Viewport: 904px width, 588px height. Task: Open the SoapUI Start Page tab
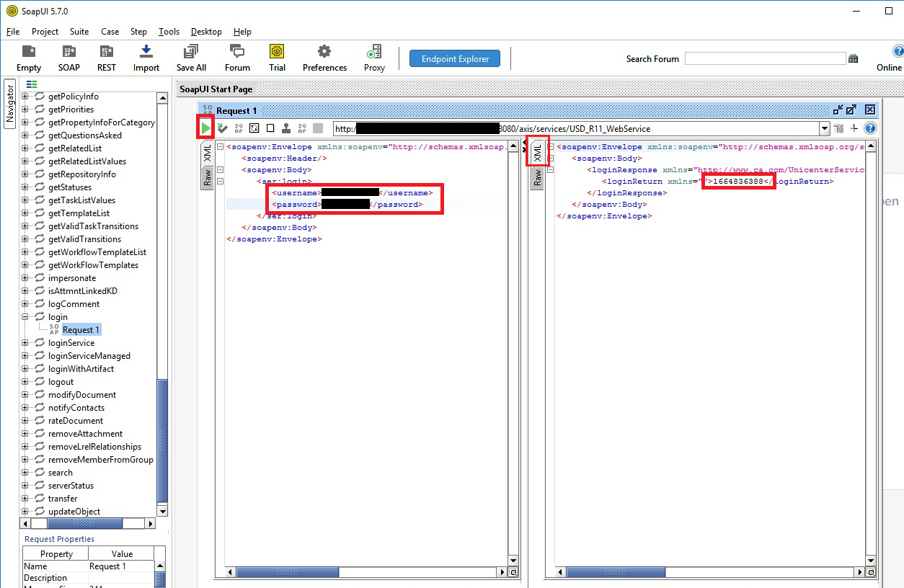click(x=216, y=89)
